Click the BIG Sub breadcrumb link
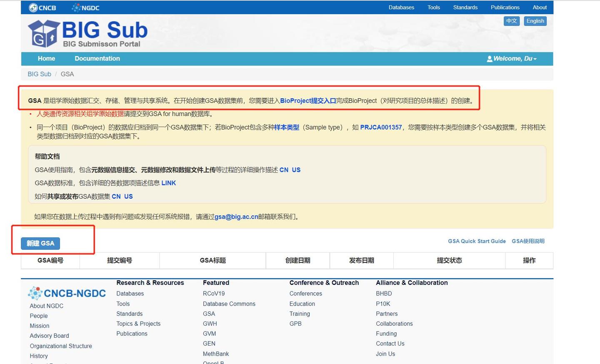The image size is (600, 364). (39, 74)
